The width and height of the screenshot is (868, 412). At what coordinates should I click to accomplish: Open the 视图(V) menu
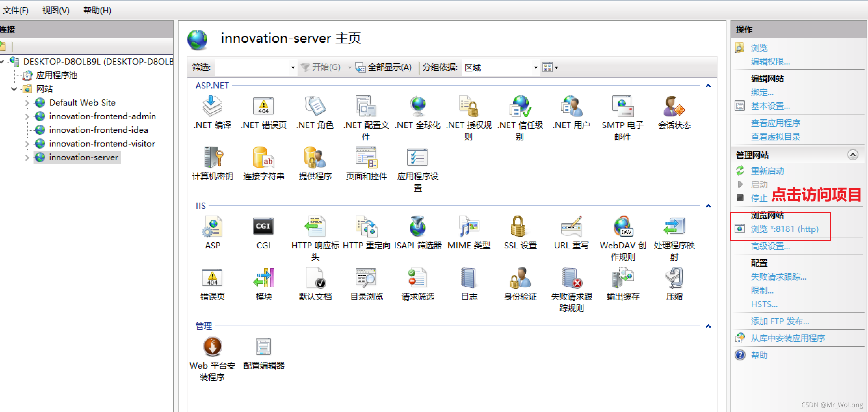click(56, 10)
